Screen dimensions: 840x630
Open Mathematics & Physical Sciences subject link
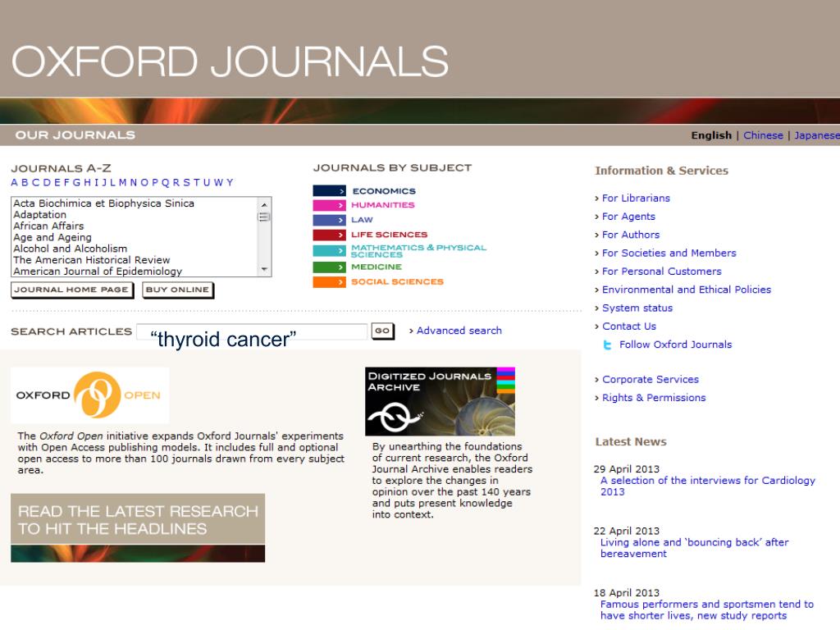pyautogui.click(x=418, y=251)
